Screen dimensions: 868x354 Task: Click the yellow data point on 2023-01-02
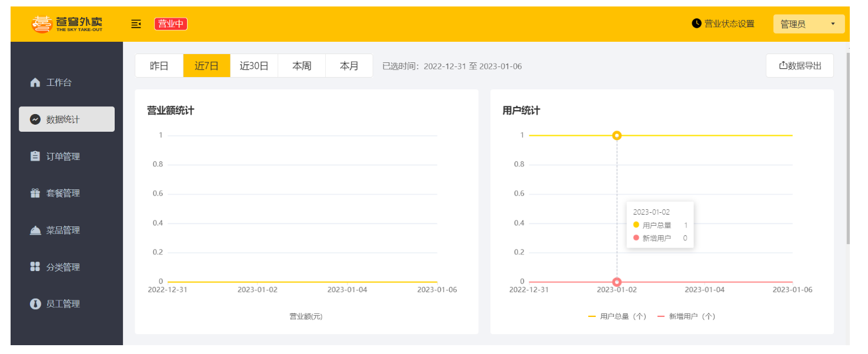(x=617, y=135)
